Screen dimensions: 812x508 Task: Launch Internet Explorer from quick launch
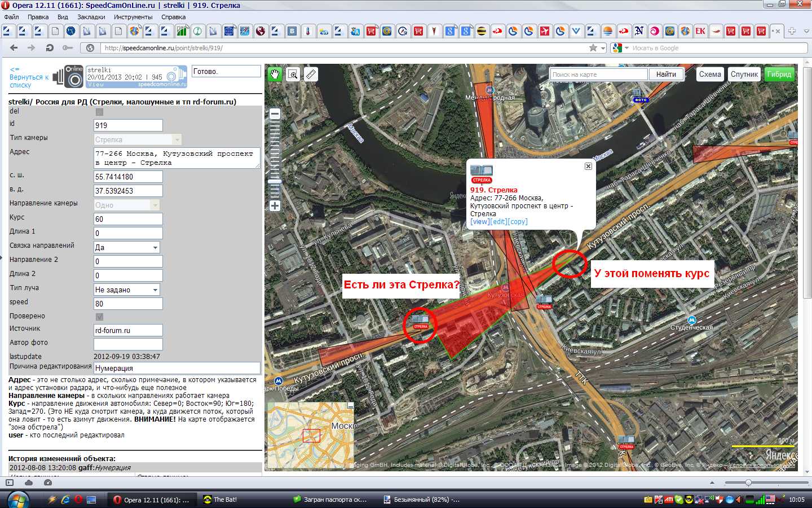65,500
